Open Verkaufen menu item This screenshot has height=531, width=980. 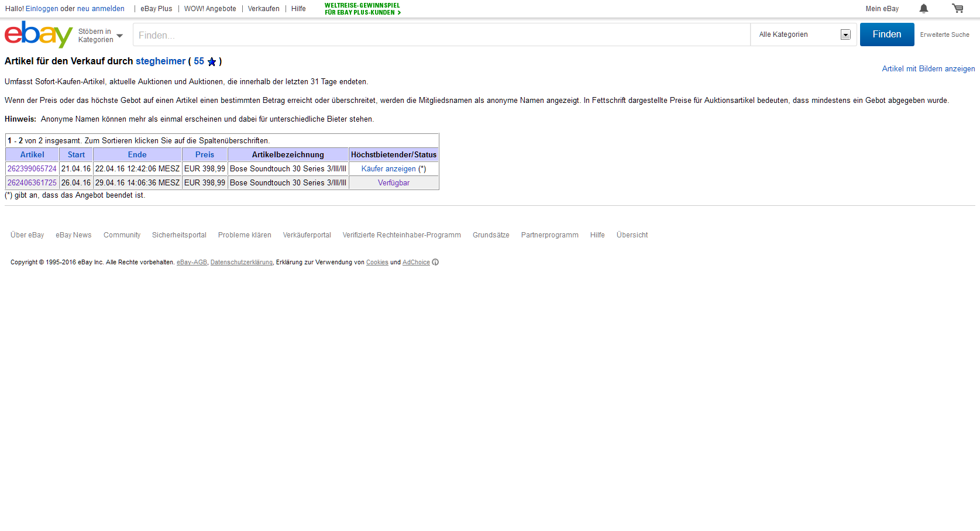click(x=263, y=9)
